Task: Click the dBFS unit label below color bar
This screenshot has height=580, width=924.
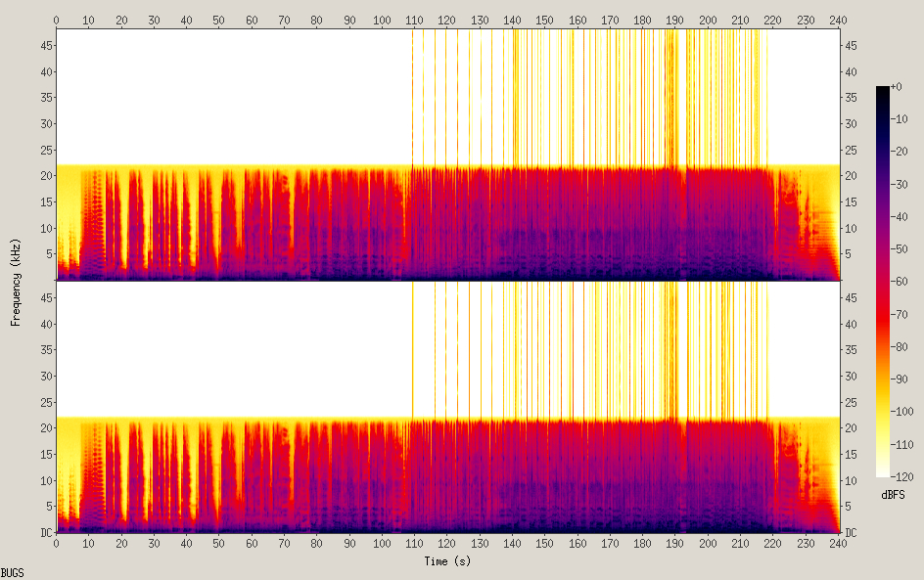Action: 893,496
